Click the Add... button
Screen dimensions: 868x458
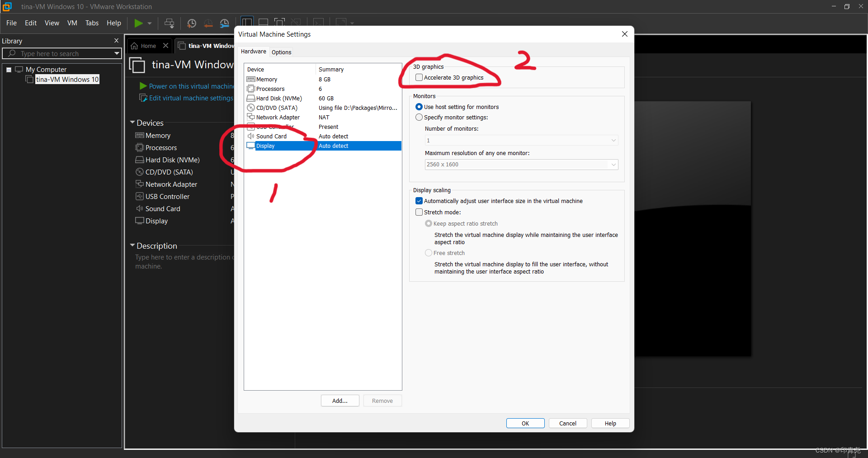tap(340, 401)
